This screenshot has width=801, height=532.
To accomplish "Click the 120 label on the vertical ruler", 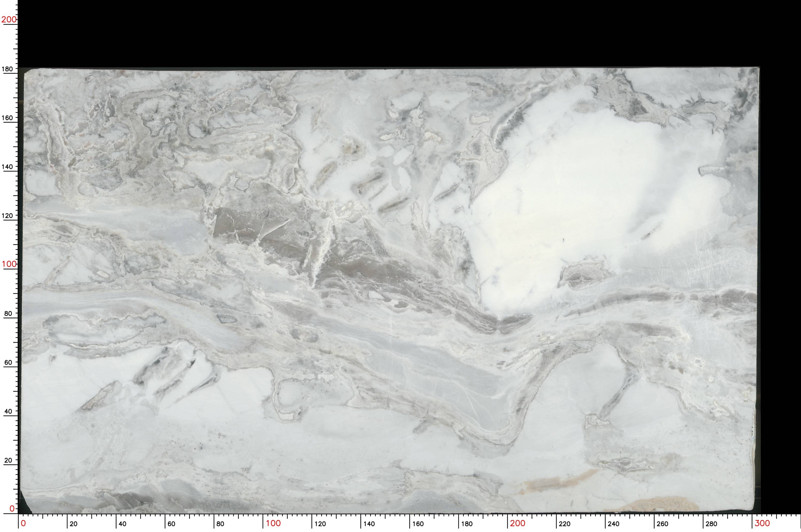I will pyautogui.click(x=8, y=215).
